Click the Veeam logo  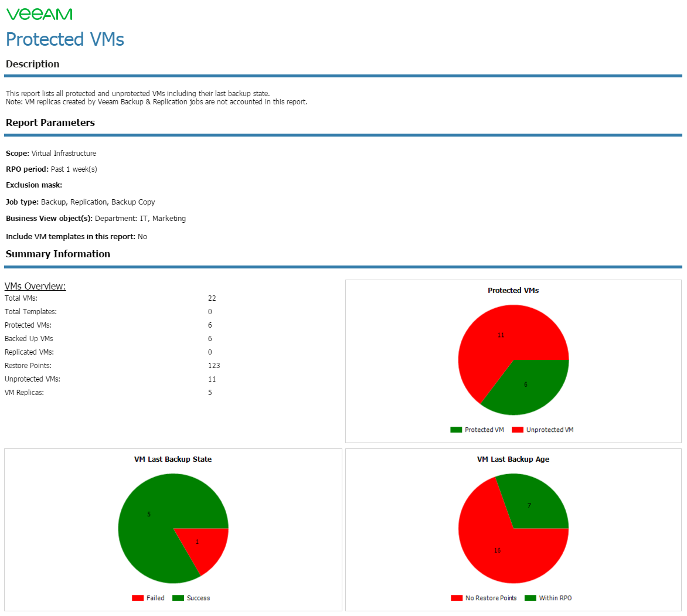[39, 15]
